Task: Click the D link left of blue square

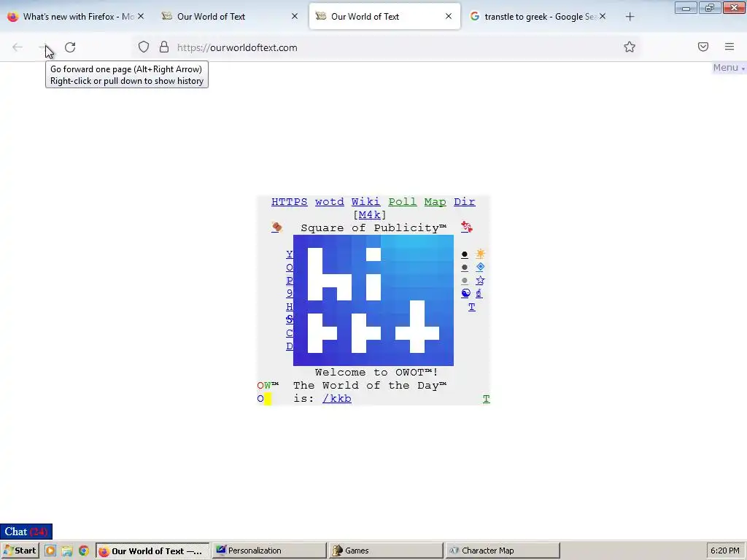Action: click(x=290, y=346)
